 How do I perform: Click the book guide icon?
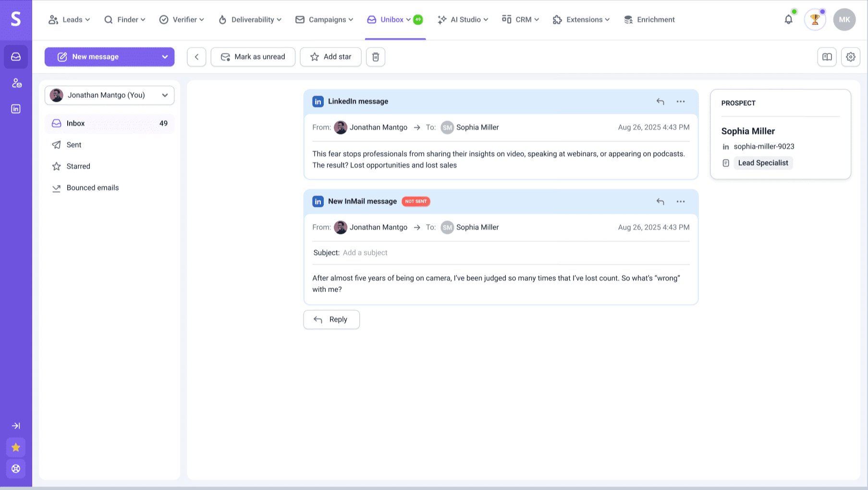(x=827, y=57)
